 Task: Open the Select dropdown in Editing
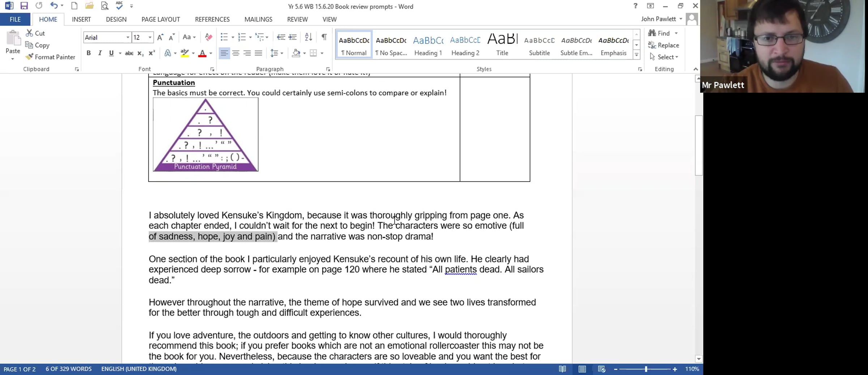pos(664,57)
